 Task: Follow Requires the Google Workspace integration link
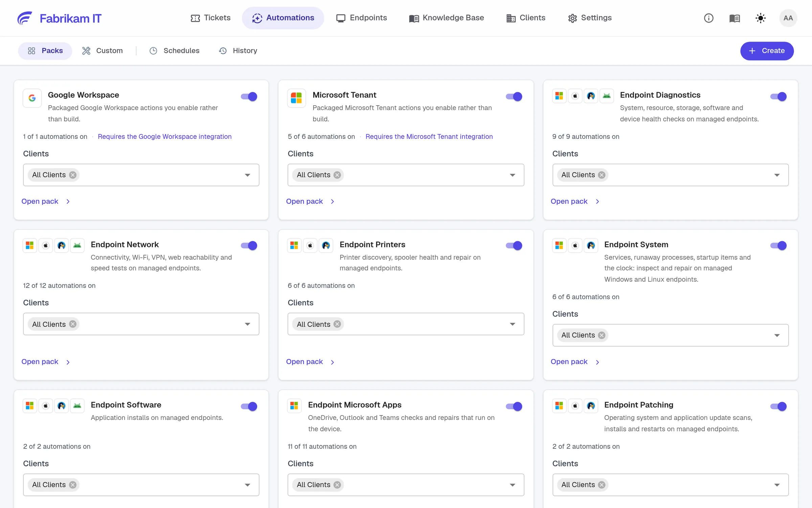165,136
